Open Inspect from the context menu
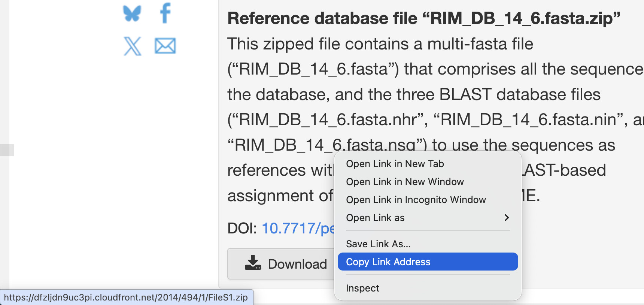 [362, 288]
